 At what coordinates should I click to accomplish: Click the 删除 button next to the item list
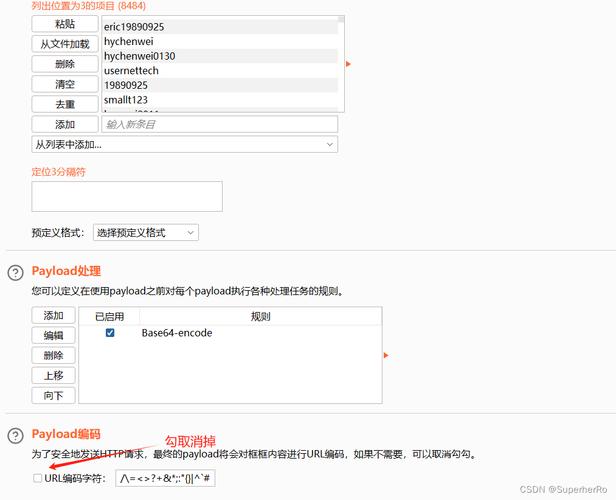point(65,64)
